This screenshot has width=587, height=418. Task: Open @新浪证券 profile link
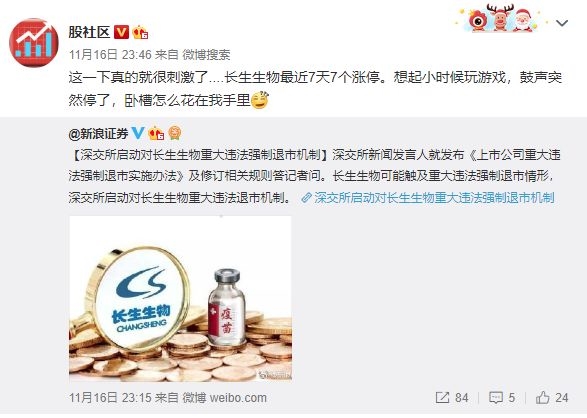[x=98, y=134]
